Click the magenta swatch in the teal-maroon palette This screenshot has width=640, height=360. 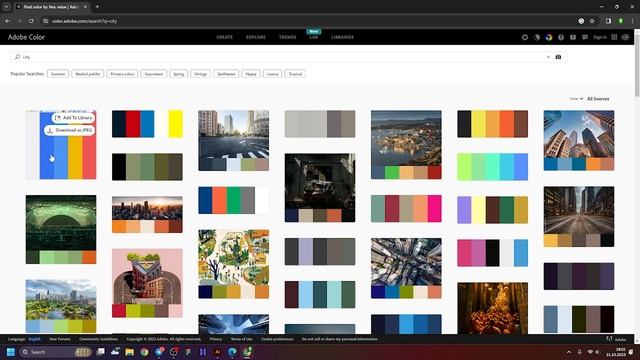pyautogui.click(x=434, y=209)
